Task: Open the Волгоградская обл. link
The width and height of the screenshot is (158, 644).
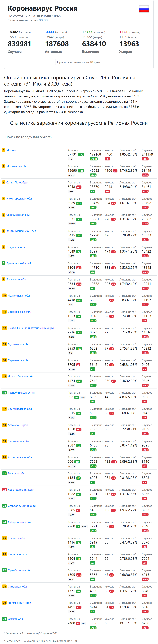Action: point(20,409)
